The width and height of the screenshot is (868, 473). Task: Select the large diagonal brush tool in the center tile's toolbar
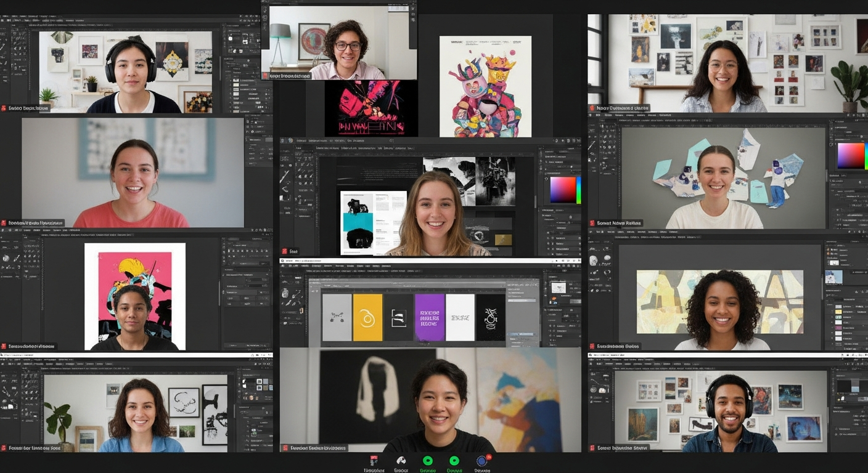coord(285,177)
